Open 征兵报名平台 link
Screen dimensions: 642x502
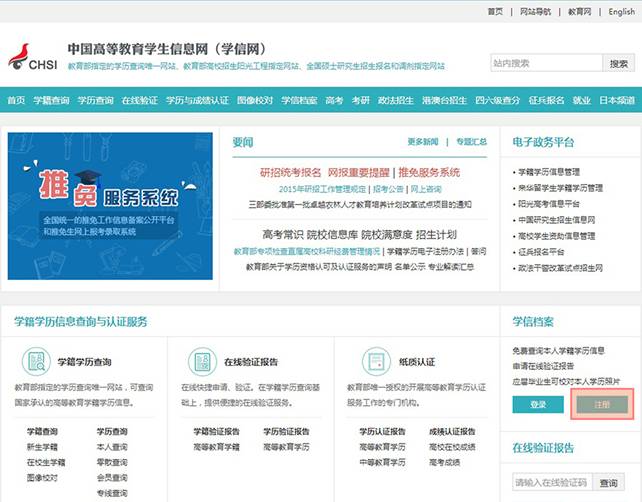pos(541,252)
